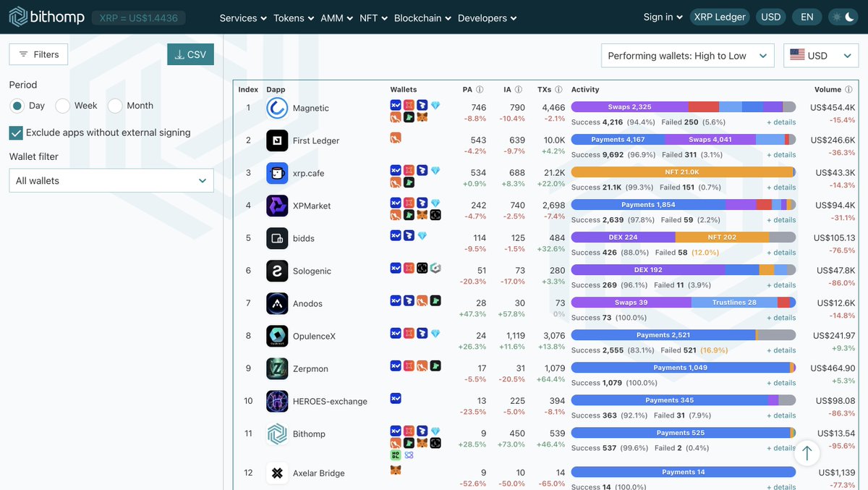Open the All wallets filter dropdown

(x=111, y=180)
